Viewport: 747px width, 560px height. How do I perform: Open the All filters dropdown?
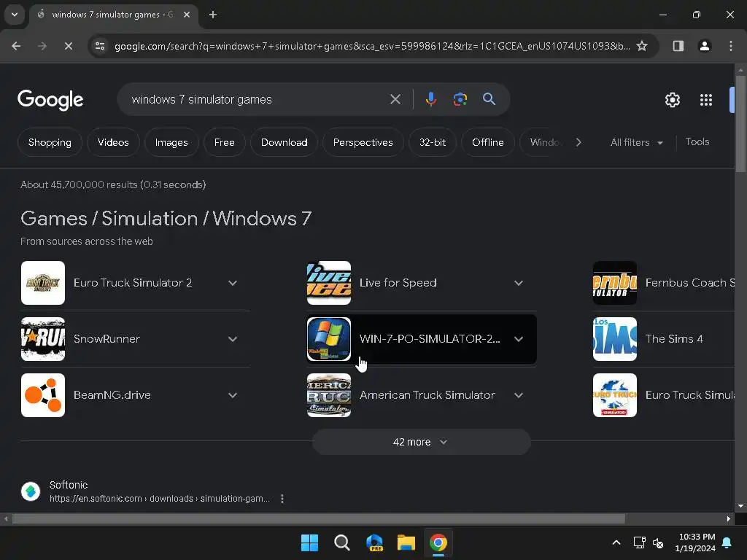(x=636, y=142)
